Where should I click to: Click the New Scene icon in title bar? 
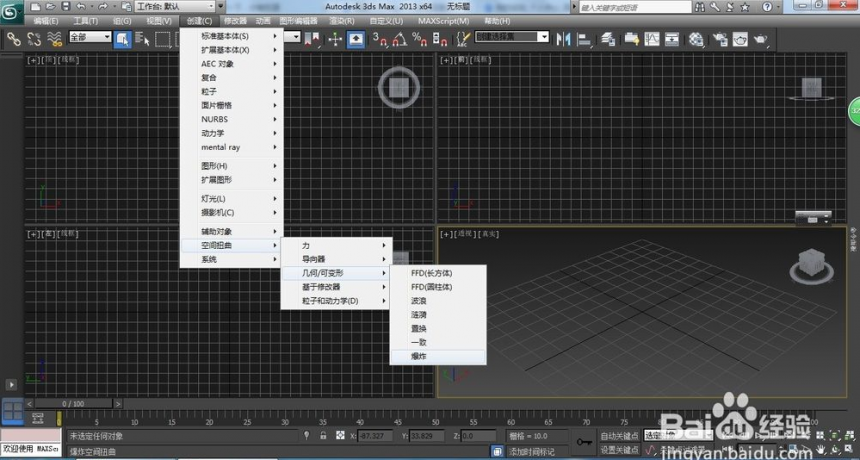click(x=36, y=7)
